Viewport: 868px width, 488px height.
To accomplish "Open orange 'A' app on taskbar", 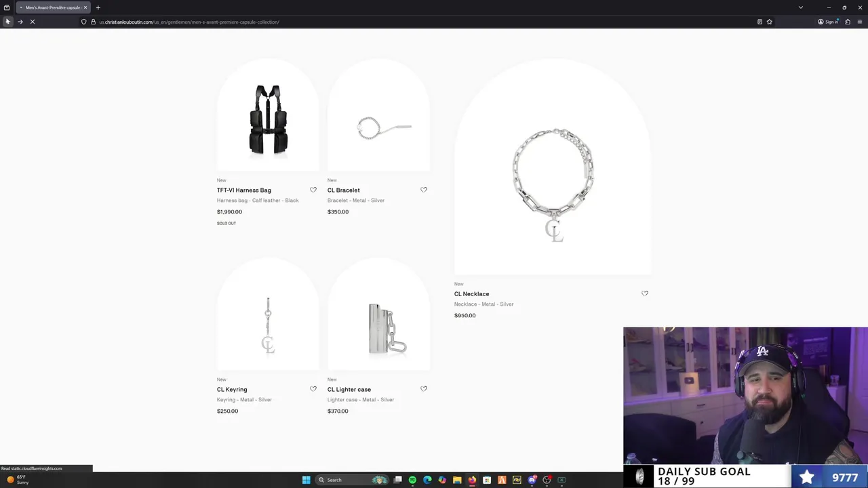I will 502,480.
